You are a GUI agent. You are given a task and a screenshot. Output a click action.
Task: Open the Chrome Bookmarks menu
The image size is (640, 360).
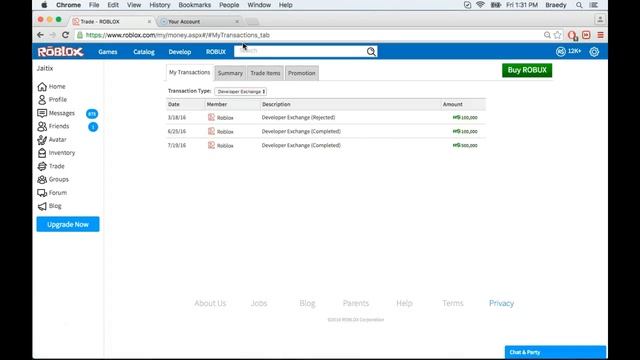click(195, 5)
